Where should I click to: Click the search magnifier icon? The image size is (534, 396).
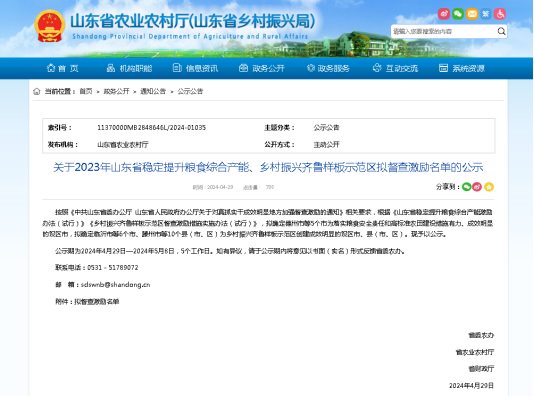pos(501,31)
